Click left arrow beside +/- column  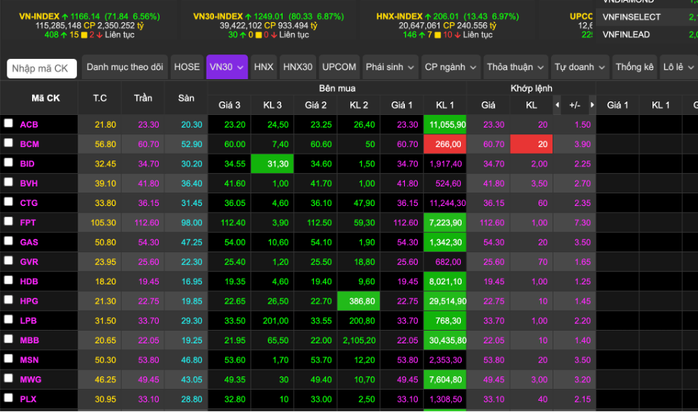click(557, 105)
